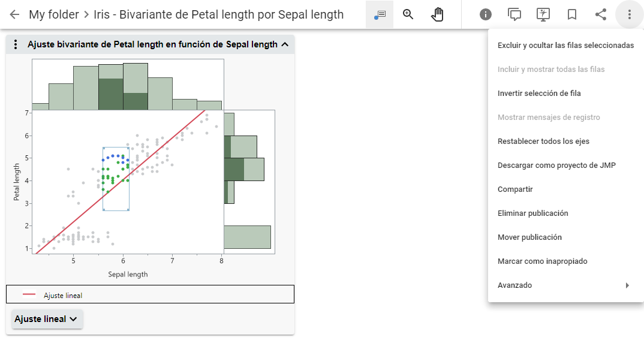This screenshot has height=340, width=644.
Task: Open the post information icon
Action: pos(486,14)
